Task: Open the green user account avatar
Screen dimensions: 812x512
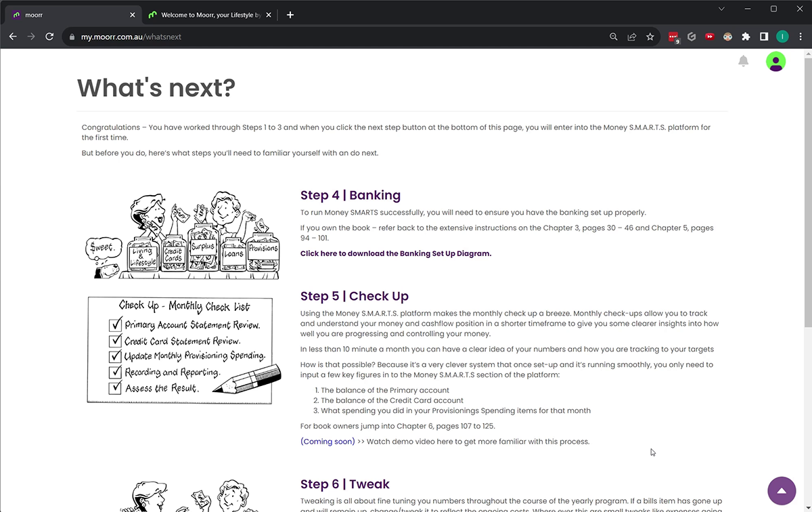Action: click(775, 61)
